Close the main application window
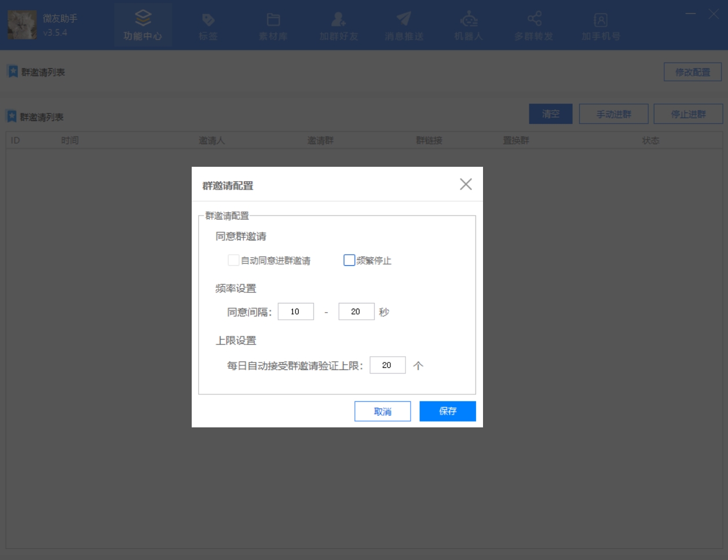The height and width of the screenshot is (560, 728). 714,13
